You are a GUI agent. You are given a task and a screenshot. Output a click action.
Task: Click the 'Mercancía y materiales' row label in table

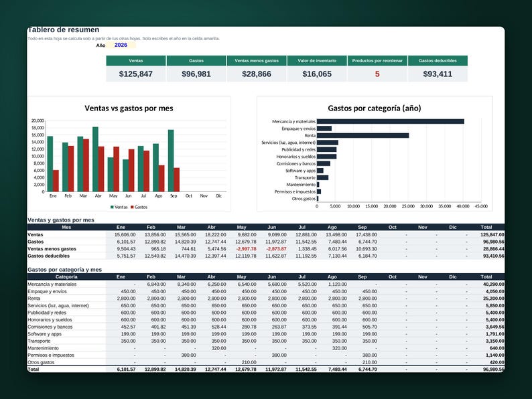[52, 285]
